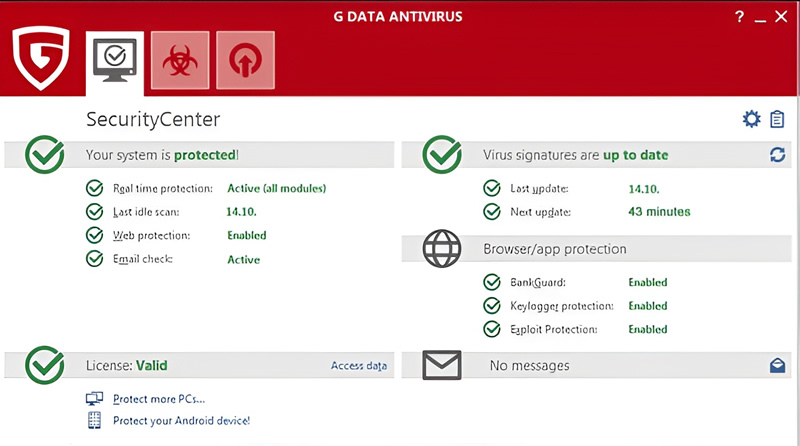800x446 pixels.
Task: Select the Keylogger protection label
Action: click(562, 306)
